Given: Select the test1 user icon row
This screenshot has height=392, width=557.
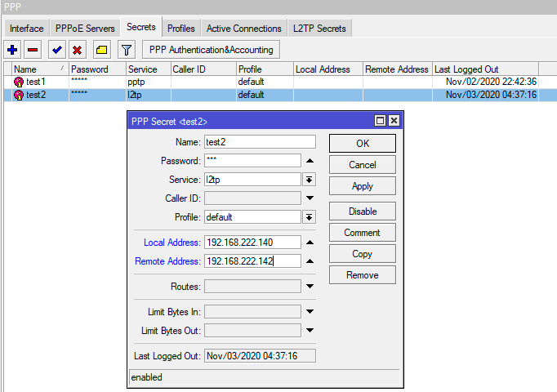Looking at the screenshot, I should pyautogui.click(x=18, y=82).
